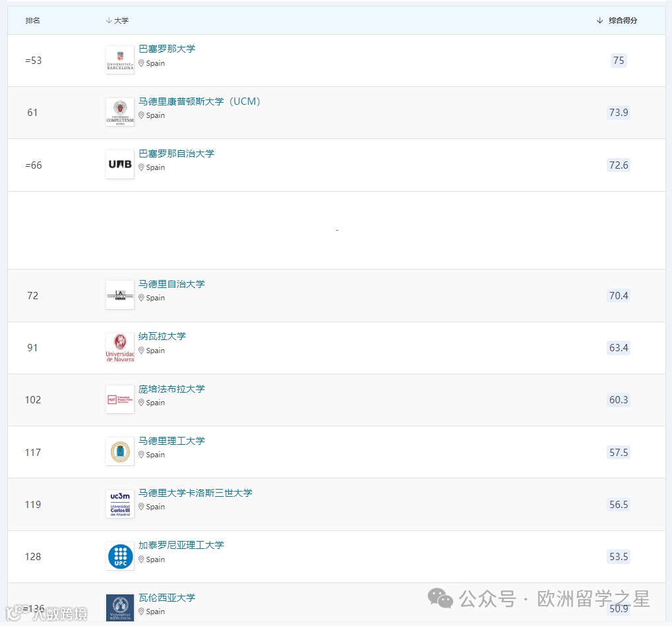Click the location pin beside Spain for 纳瓦拉大学

[x=142, y=351]
